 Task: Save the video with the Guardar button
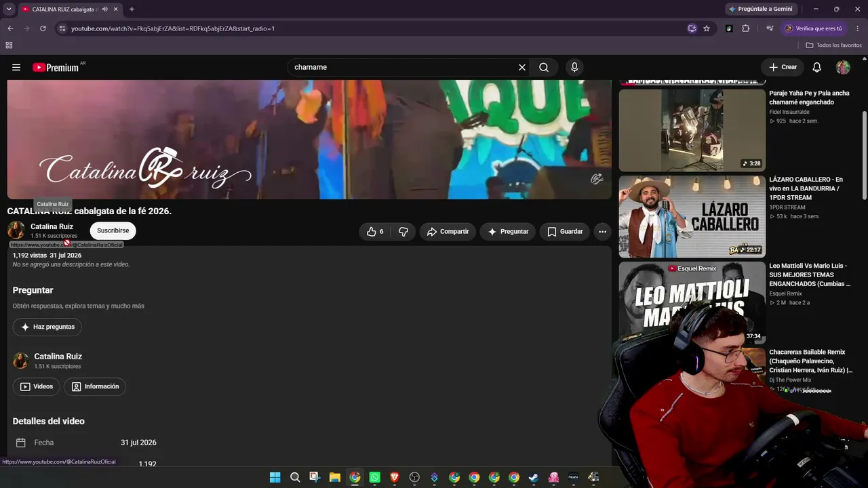565,232
